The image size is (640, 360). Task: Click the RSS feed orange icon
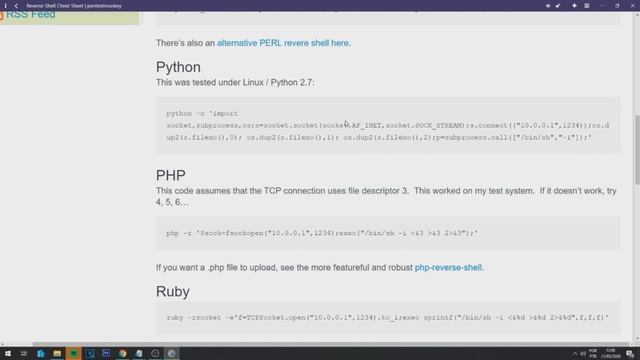click(1, 16)
